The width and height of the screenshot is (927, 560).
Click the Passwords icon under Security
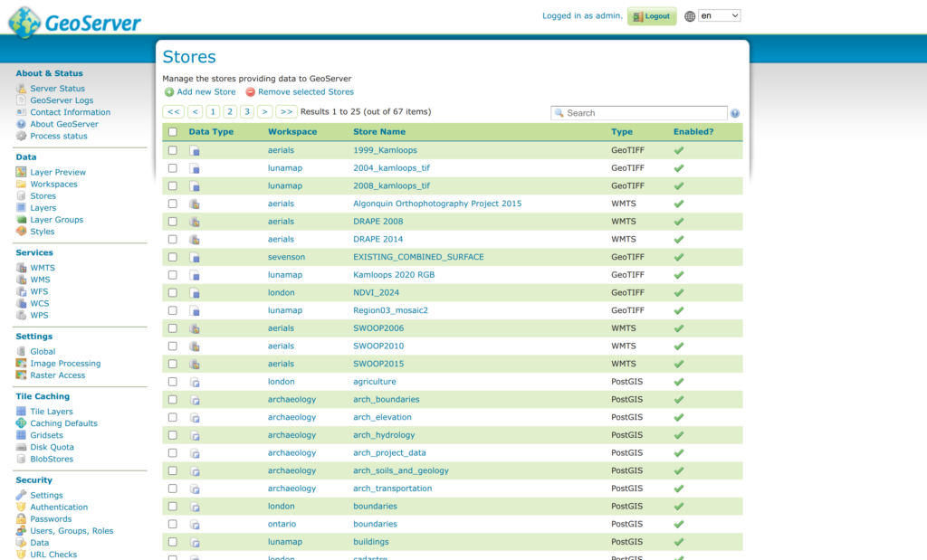click(x=22, y=519)
